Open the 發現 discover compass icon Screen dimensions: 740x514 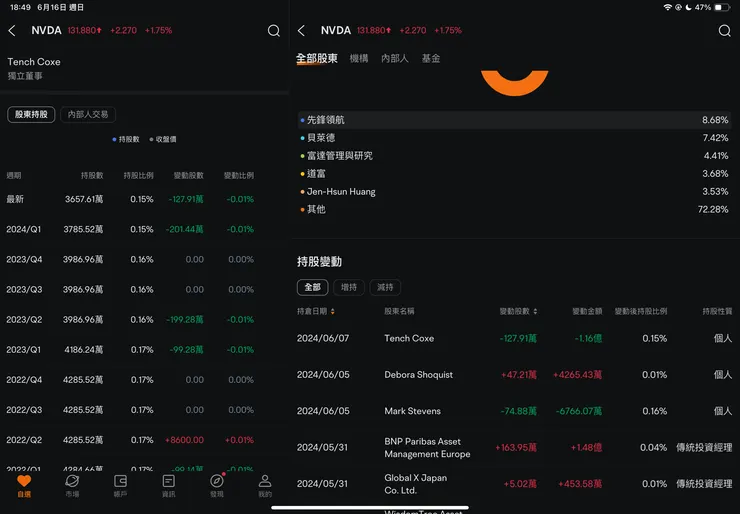pos(217,481)
